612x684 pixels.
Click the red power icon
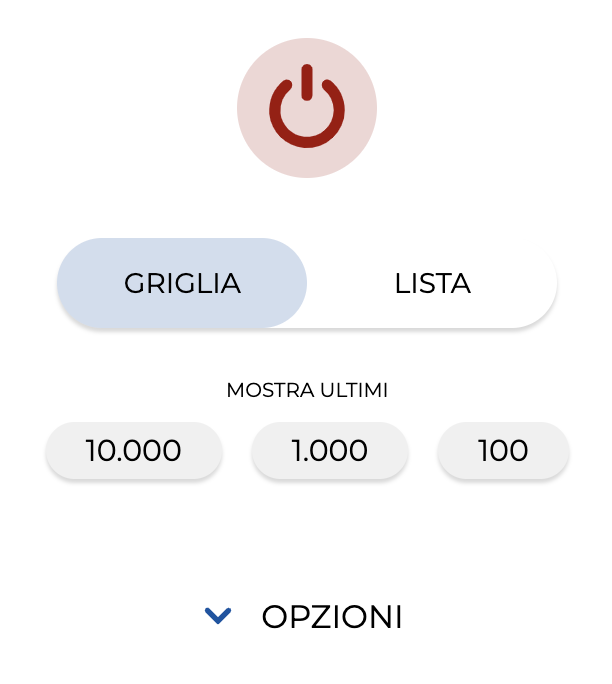pyautogui.click(x=307, y=106)
